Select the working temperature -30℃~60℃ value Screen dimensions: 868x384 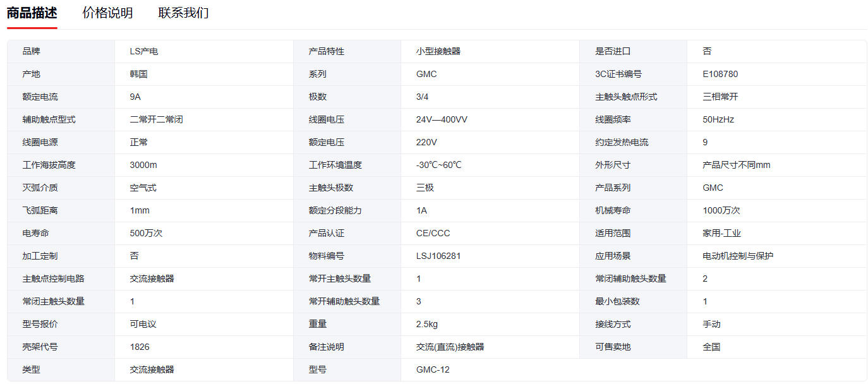[439, 165]
